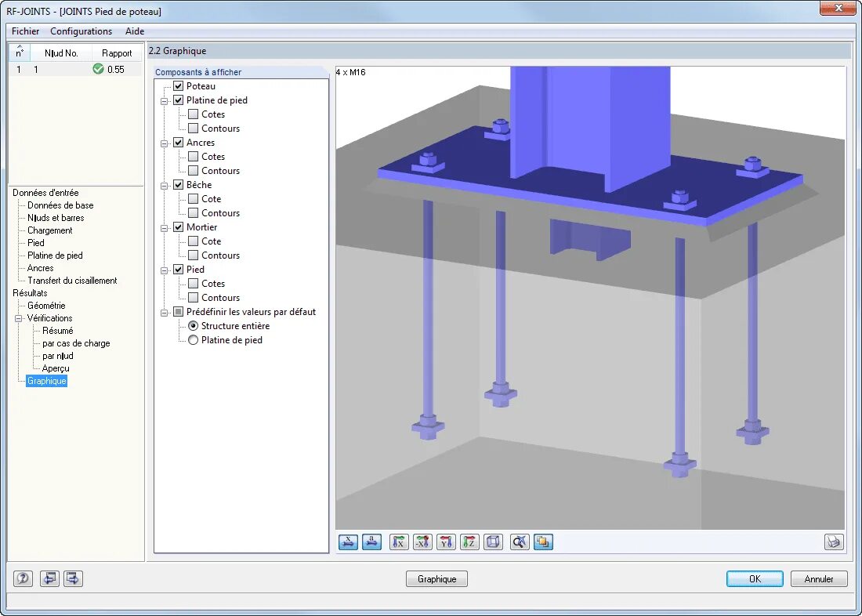Click the Annuler button

(819, 579)
